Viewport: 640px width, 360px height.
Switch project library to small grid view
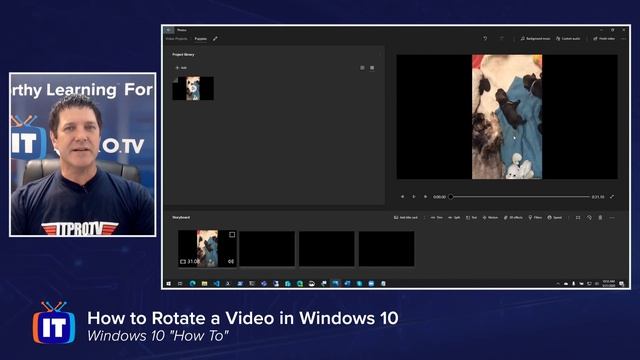[372, 68]
